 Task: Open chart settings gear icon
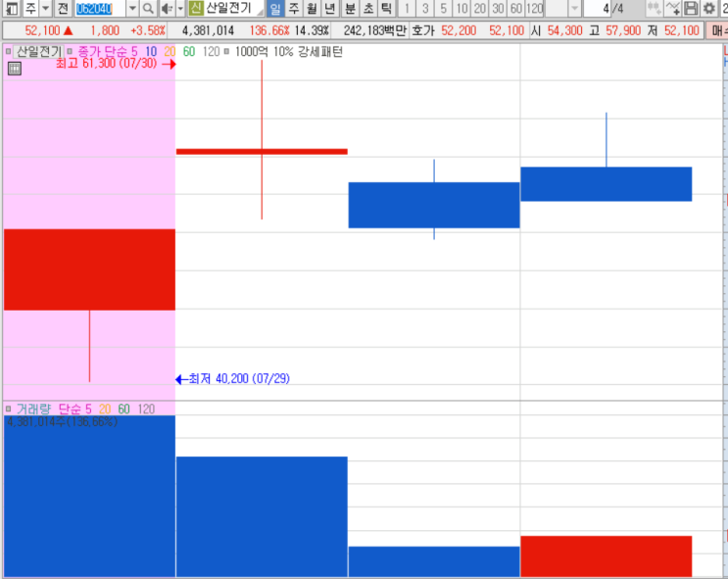pos(708,9)
